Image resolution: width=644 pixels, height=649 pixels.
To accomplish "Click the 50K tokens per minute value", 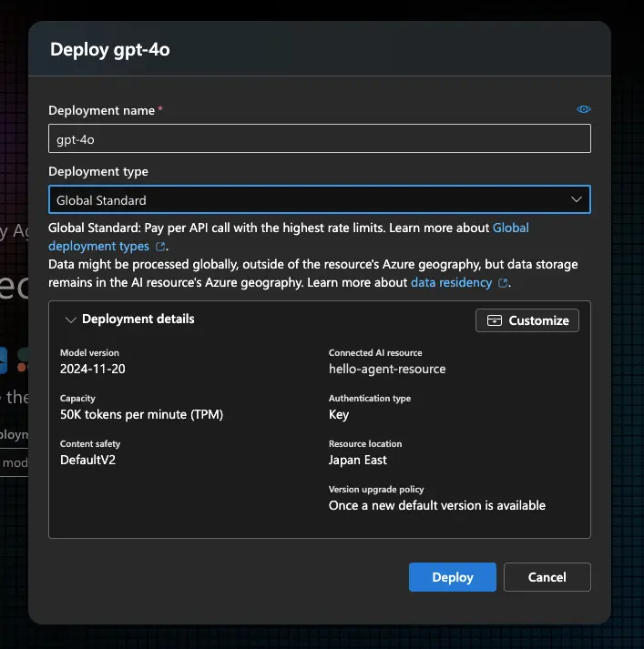I will pos(141,414).
